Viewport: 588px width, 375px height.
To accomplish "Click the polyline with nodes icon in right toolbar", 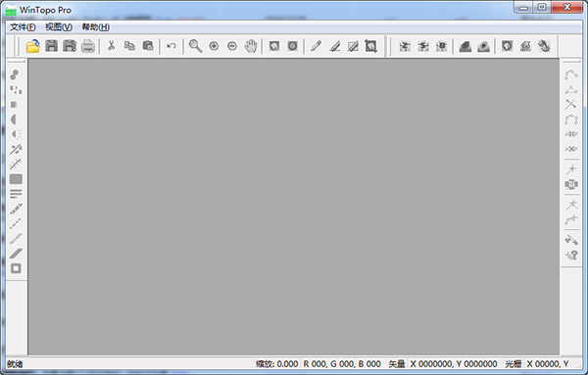I will 571,75.
